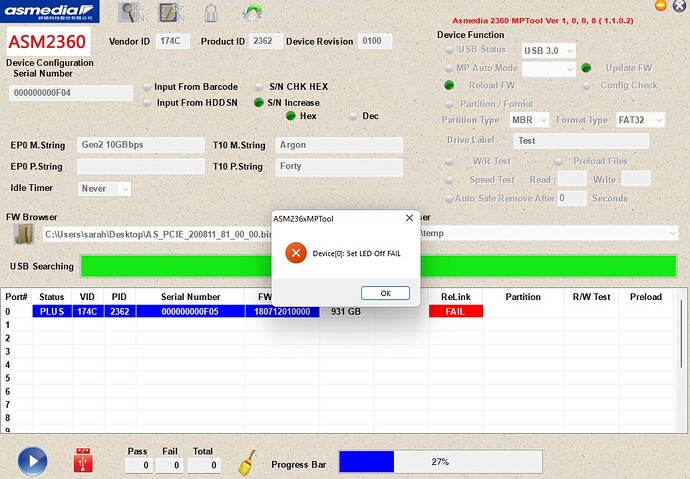
Task: Click the green USB Searching bar
Action: (176, 266)
